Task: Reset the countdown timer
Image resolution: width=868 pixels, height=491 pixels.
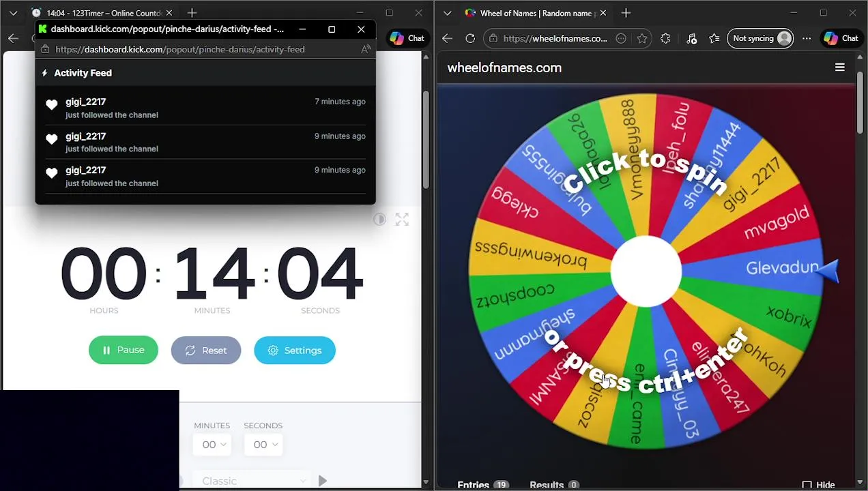Action: point(206,350)
